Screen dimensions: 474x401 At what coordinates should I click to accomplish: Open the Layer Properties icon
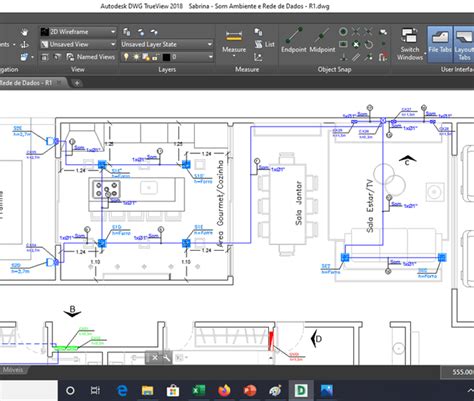127,32
